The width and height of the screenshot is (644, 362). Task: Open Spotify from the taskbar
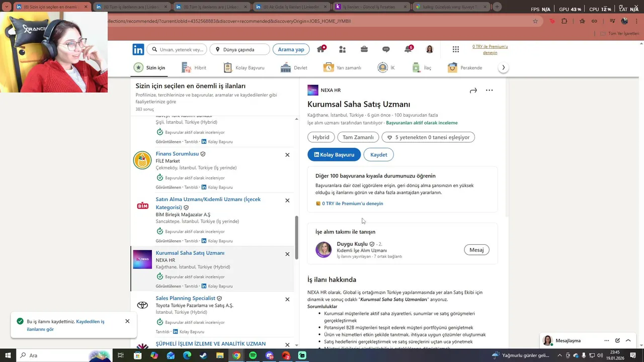click(253, 355)
